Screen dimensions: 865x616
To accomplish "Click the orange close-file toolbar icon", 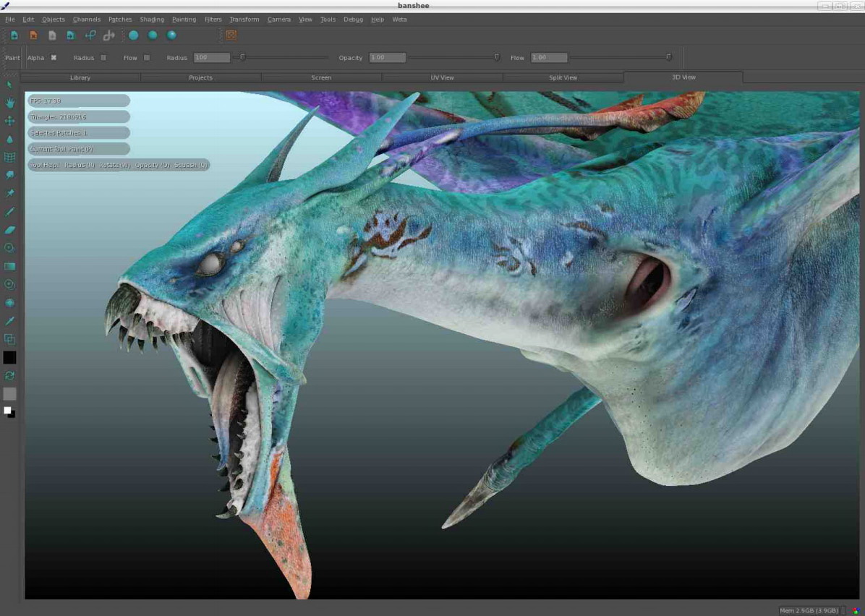I will (33, 35).
